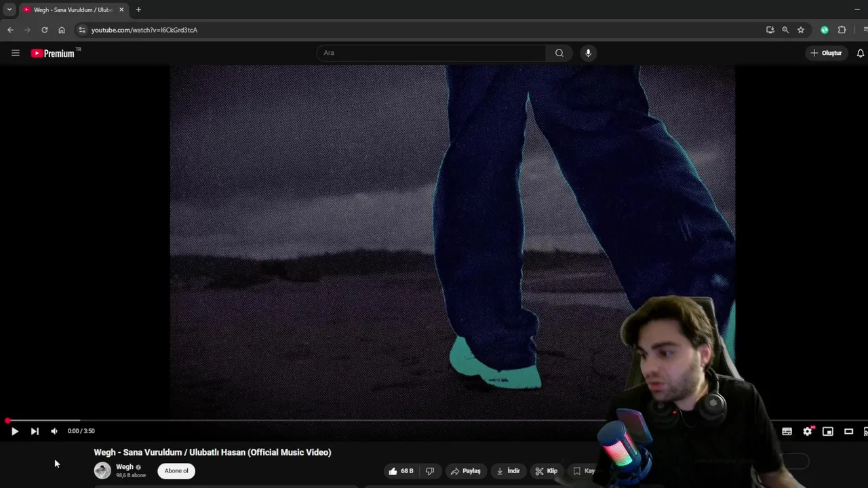Close the Wegh YouTube tab
Viewport: 868px width, 488px height.
click(x=121, y=9)
